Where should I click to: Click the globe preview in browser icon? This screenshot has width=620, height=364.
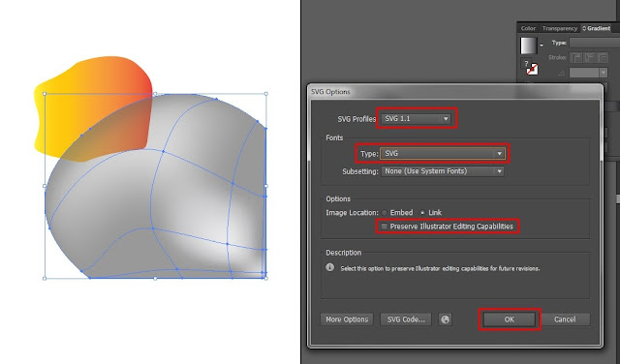click(446, 319)
